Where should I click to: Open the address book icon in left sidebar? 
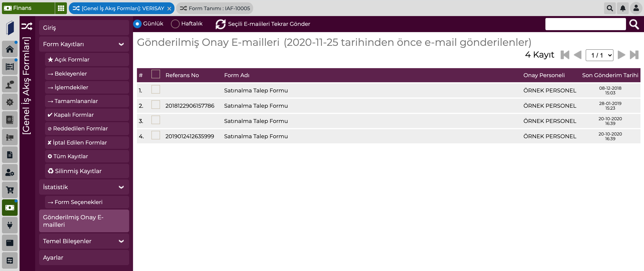10,119
